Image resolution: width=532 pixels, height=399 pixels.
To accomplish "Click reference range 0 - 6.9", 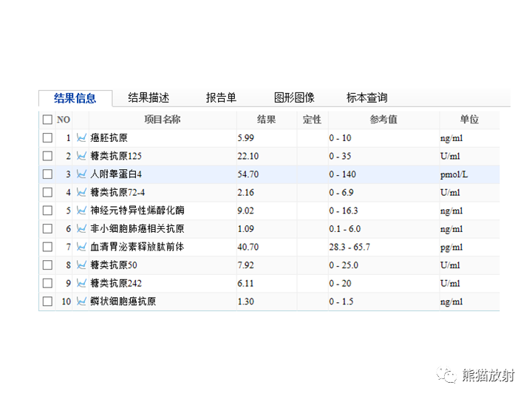I will pyautogui.click(x=341, y=192).
